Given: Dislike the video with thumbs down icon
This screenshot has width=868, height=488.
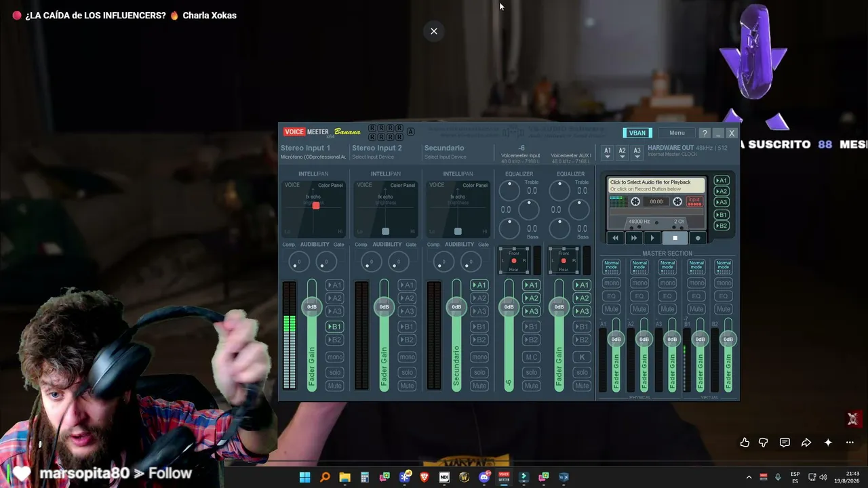Looking at the screenshot, I should [764, 443].
